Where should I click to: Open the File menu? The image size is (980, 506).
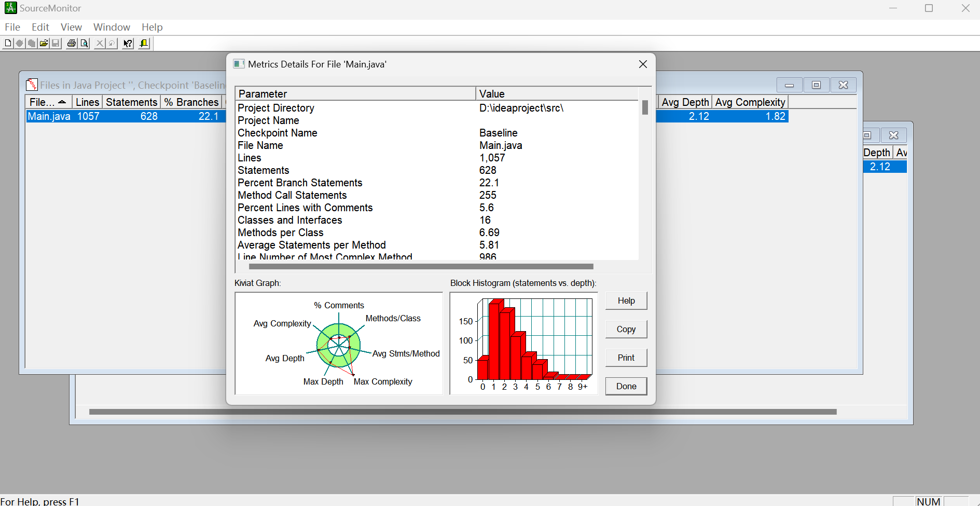tap(12, 27)
